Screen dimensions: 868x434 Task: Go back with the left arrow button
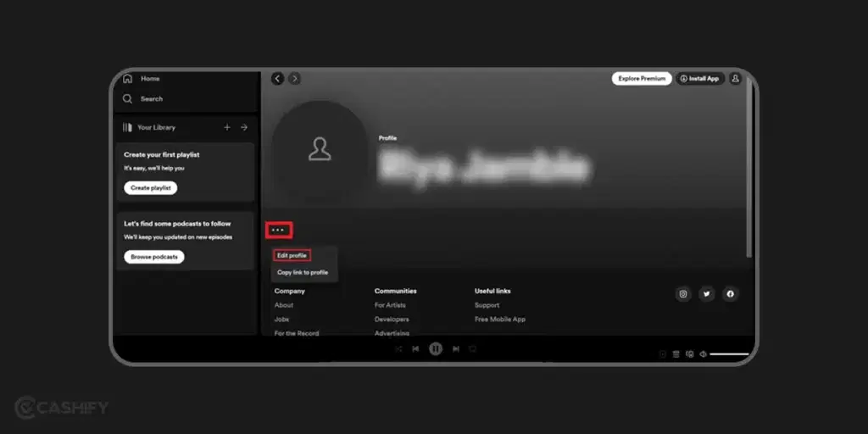click(277, 79)
